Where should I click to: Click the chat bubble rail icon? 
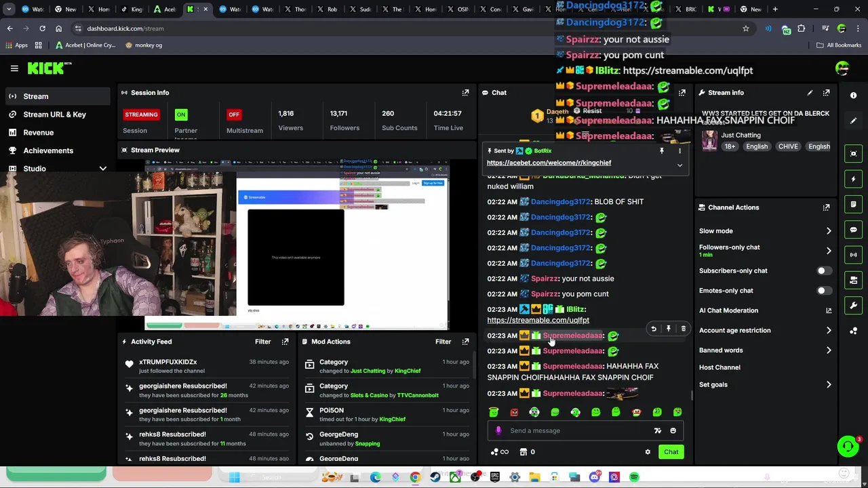[854, 230]
